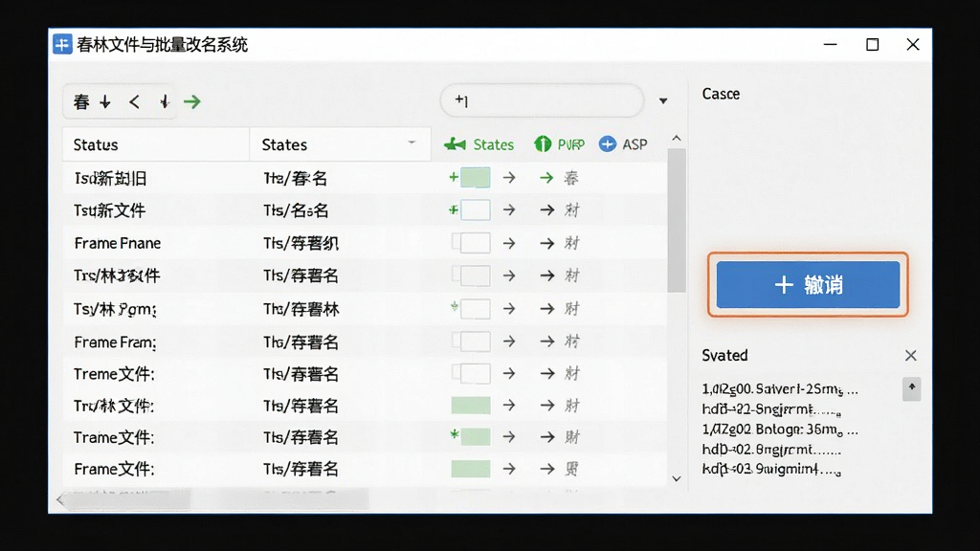Viewport: 980px width, 551px height.
Task: Toggle the box in the Tsu新文件 row
Action: [475, 209]
